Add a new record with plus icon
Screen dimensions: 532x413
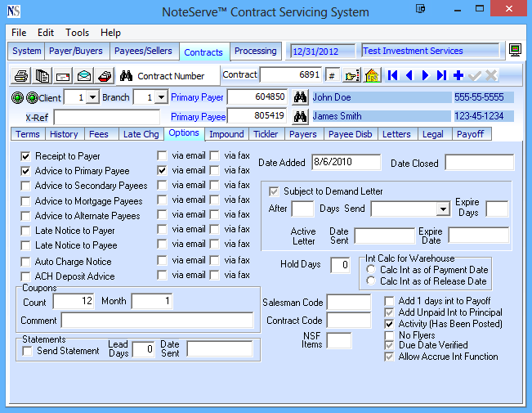(458, 75)
